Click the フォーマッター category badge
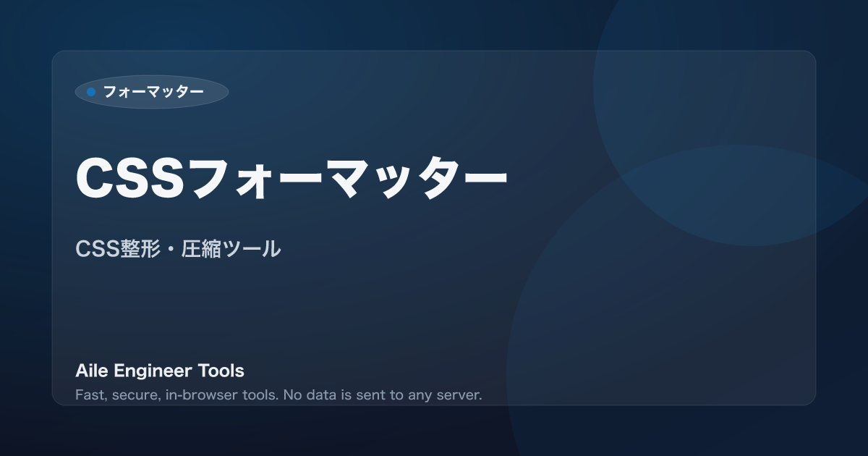Image resolution: width=868 pixels, height=456 pixels. pos(152,92)
